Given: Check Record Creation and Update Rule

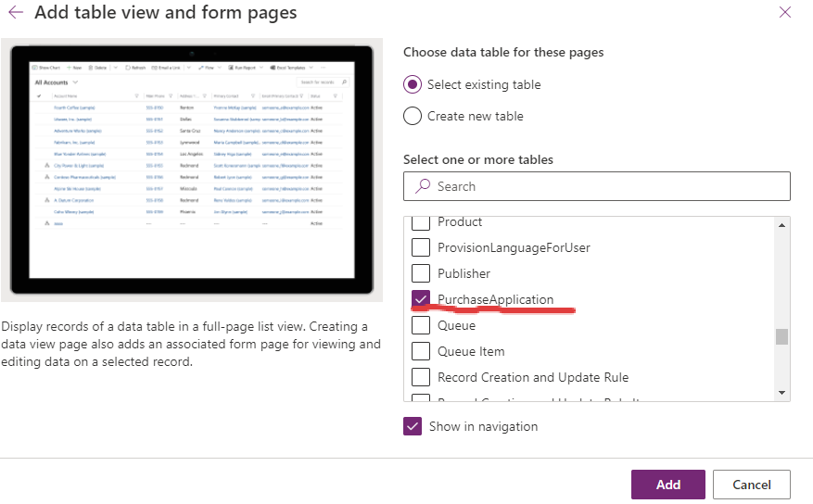Looking at the screenshot, I should pos(421,377).
